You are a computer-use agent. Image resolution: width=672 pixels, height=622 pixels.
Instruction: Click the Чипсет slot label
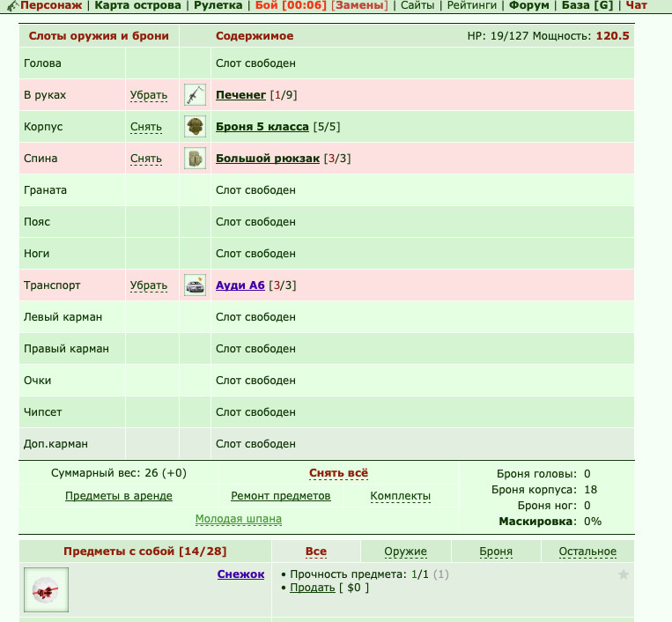pyautogui.click(x=43, y=412)
